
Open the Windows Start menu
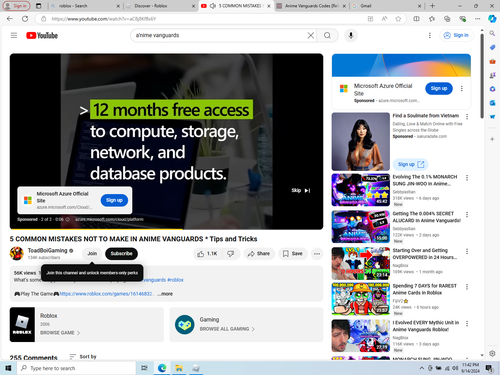8,368
